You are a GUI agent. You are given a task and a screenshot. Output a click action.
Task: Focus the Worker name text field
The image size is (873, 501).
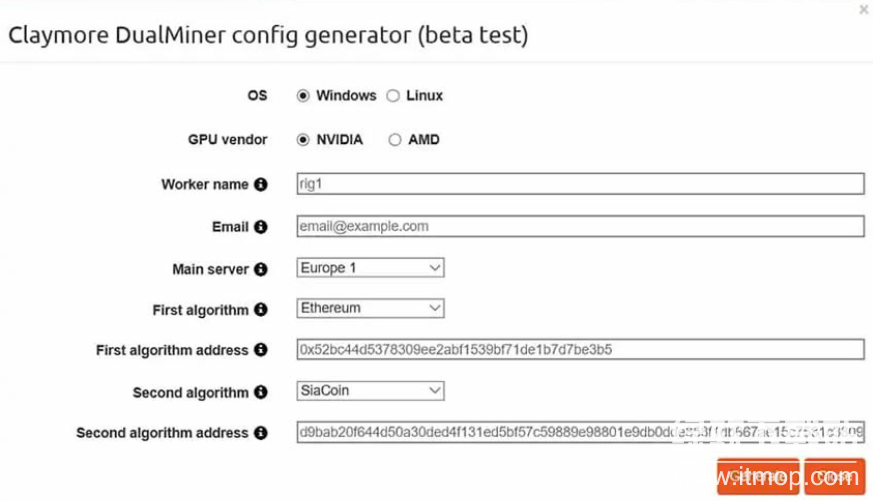click(x=580, y=184)
